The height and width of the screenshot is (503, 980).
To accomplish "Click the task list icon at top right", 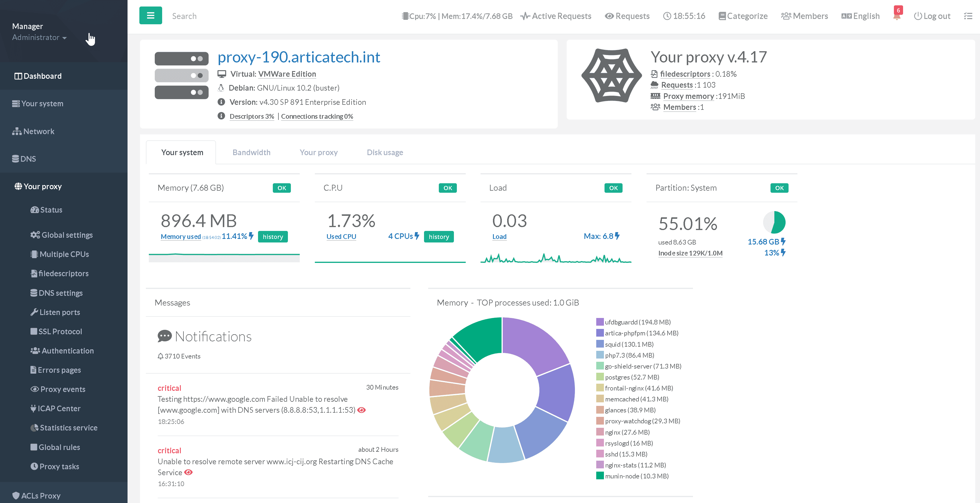I will 968,16.
